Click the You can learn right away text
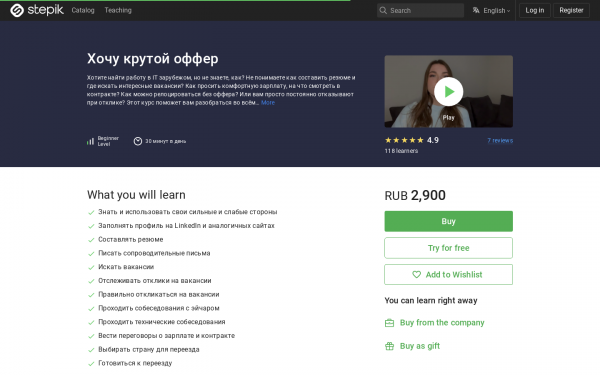 (x=431, y=301)
